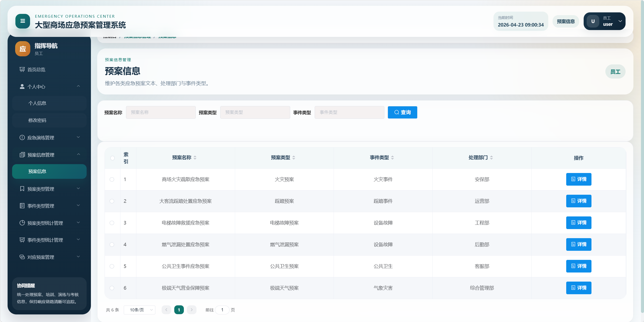Select the checkbox for 电梯故障救援应急预案 row
Screen dimensions: 644x322
coord(112,223)
